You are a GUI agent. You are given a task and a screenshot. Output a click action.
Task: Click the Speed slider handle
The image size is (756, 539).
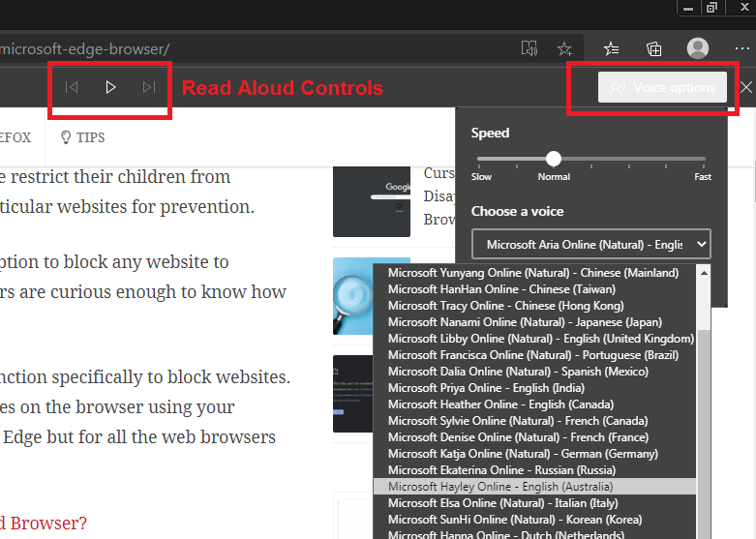tap(554, 159)
